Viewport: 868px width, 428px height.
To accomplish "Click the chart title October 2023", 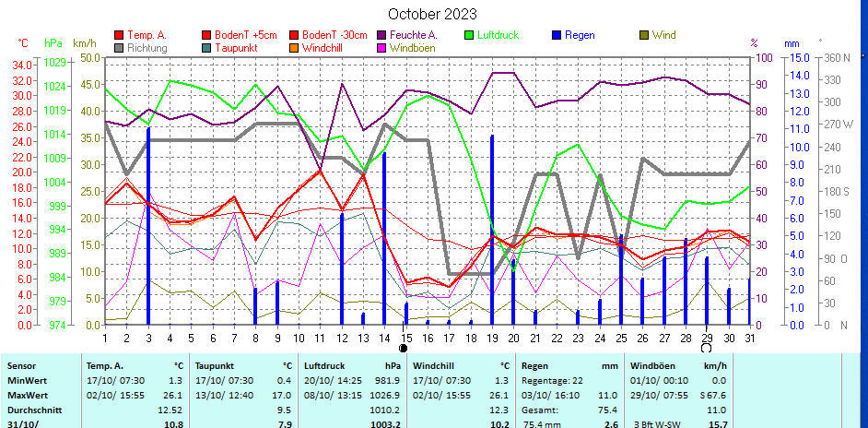I will [x=432, y=13].
